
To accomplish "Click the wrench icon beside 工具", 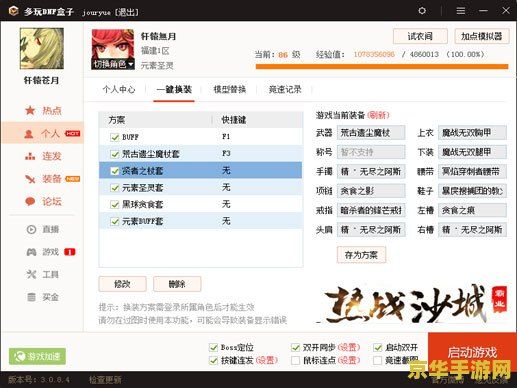I will pos(31,274).
